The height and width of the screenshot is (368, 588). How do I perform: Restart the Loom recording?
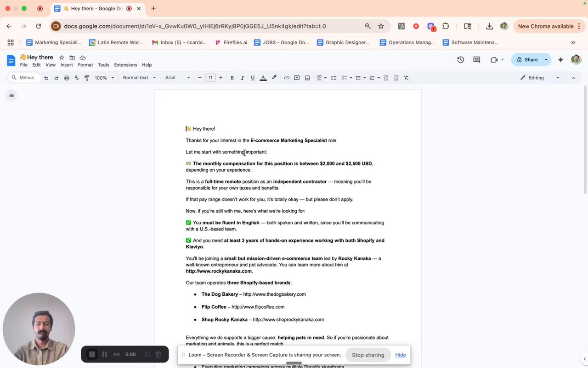147,354
